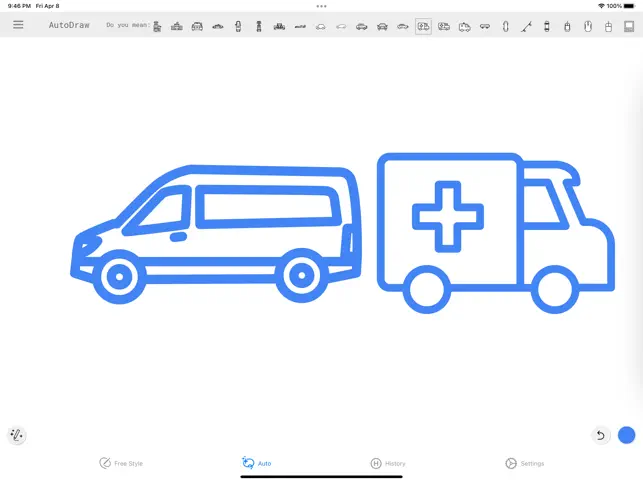
Task: Tap the magic pen icon at the lower left
Action: pos(17,435)
